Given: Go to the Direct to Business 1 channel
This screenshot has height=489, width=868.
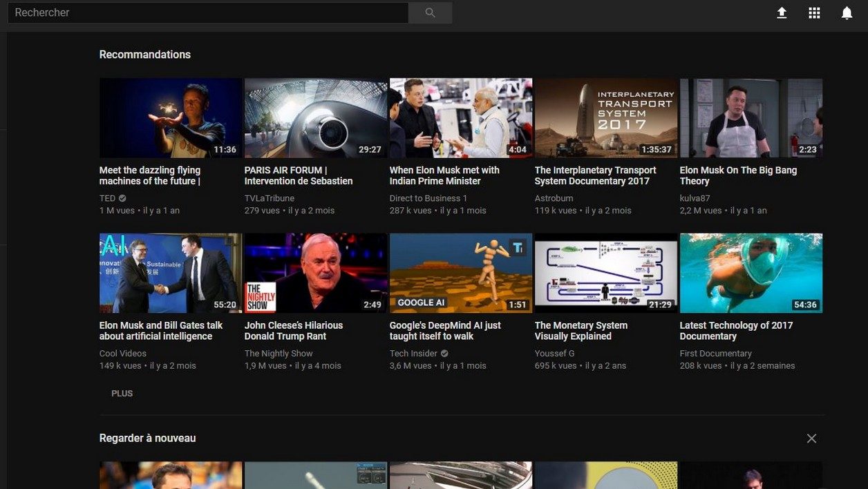Looking at the screenshot, I should click(428, 198).
